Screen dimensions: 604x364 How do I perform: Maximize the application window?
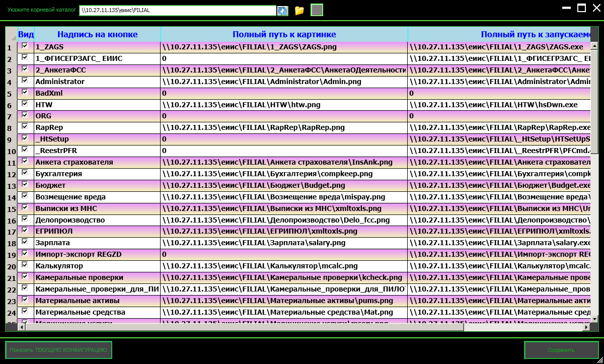[x=581, y=8]
